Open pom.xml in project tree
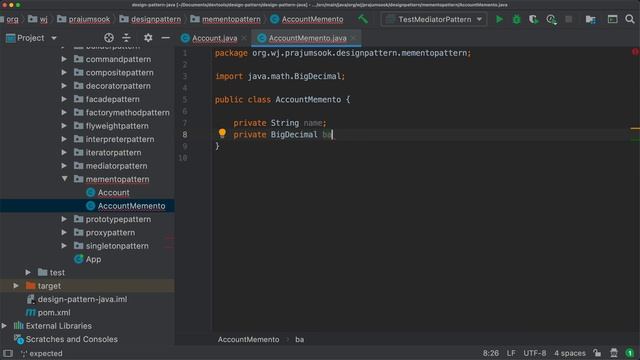 pyautogui.click(x=53, y=313)
